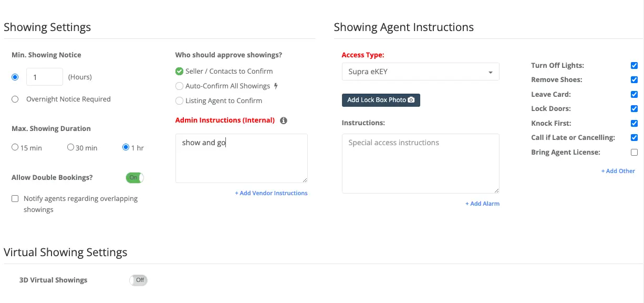The image size is (644, 303).
Task: Check the Bring Agent License box
Action: point(634,153)
